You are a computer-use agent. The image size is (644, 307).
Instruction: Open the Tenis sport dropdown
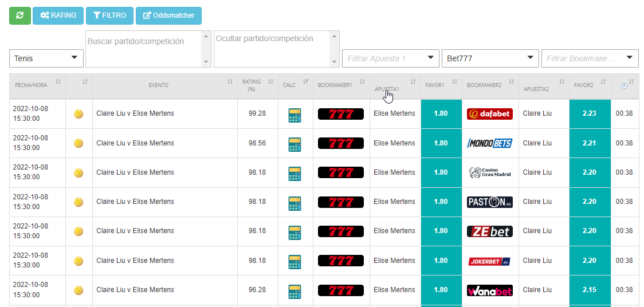pyautogui.click(x=46, y=58)
